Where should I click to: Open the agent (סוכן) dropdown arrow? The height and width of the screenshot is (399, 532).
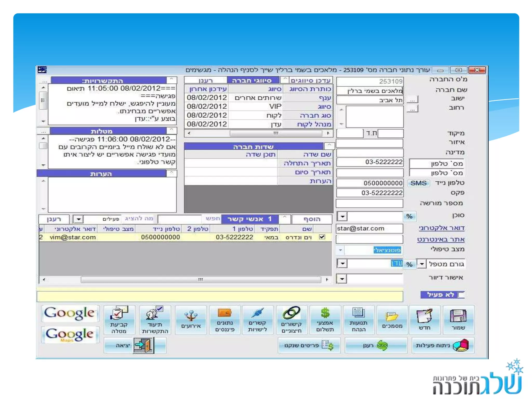point(342,216)
